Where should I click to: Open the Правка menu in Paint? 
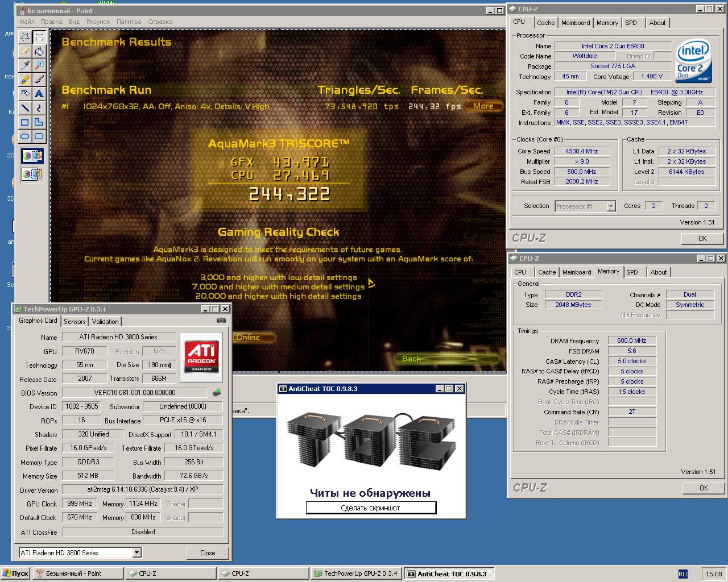click(x=52, y=22)
